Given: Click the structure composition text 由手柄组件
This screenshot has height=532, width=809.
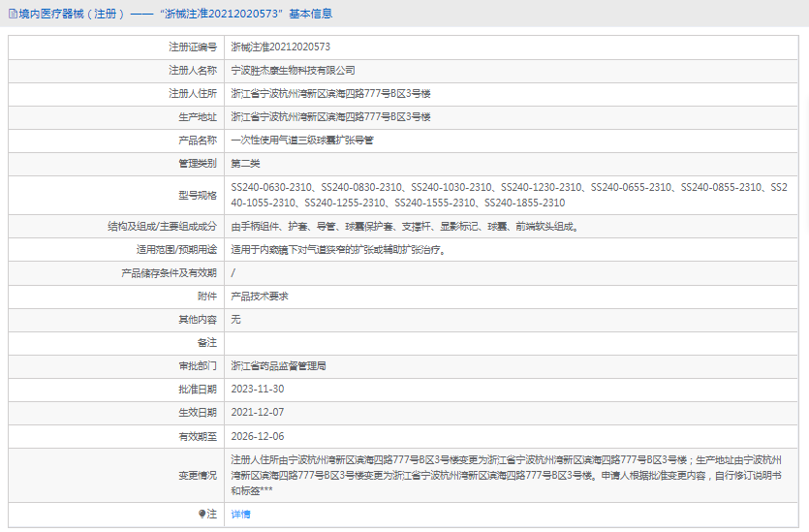Looking at the screenshot, I should 405,227.
